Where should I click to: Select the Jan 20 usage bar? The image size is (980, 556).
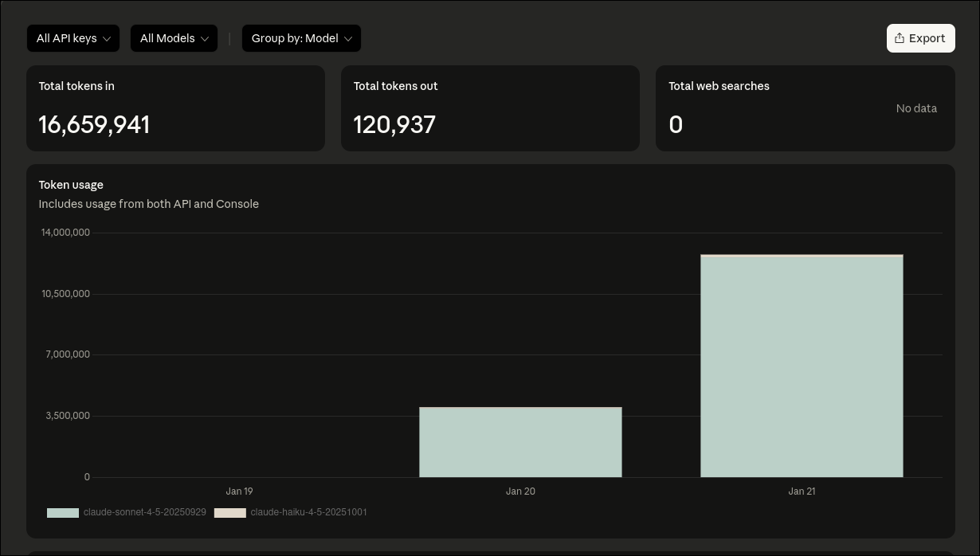[x=520, y=442]
